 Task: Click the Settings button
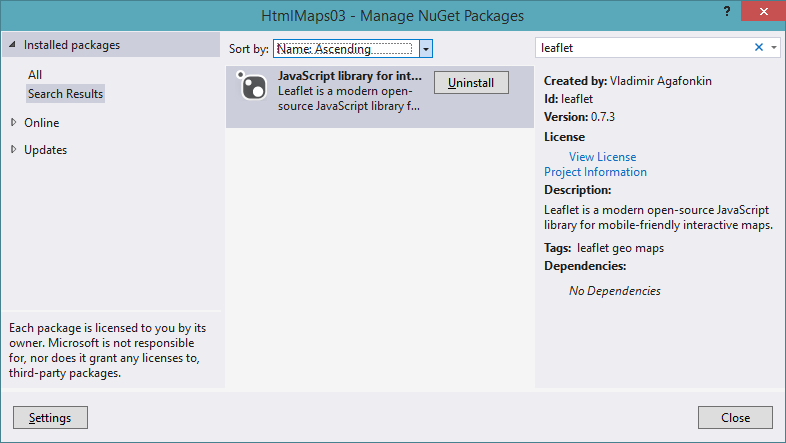[50, 417]
